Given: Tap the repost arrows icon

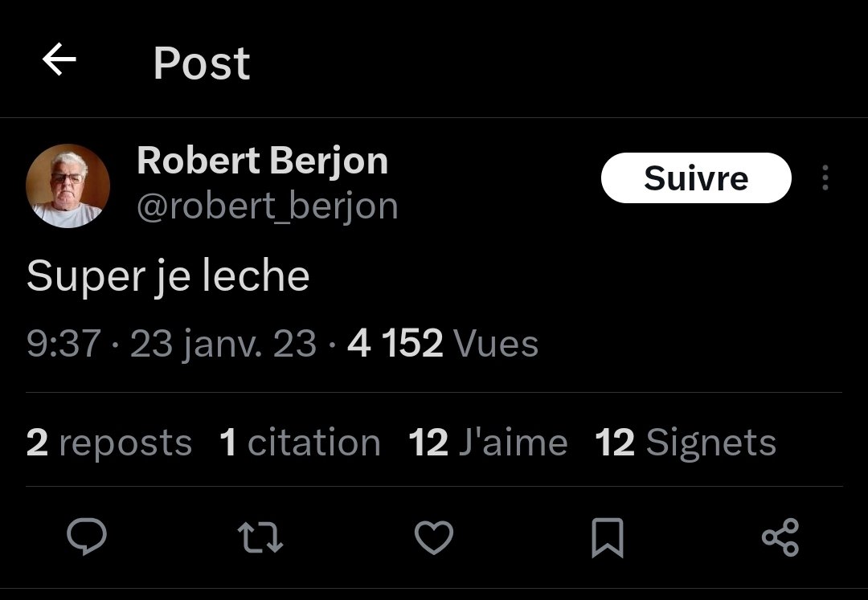Looking at the screenshot, I should click(x=262, y=537).
